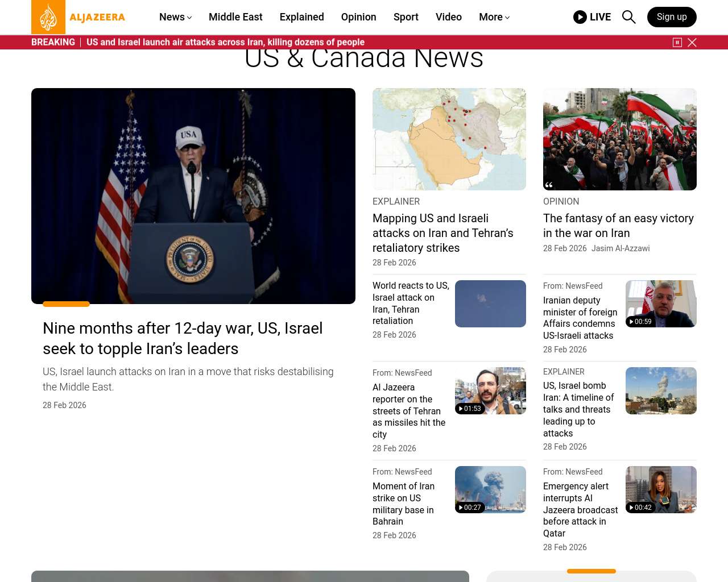The image size is (728, 582).
Task: Expand the News dropdown menu
Action: point(175,17)
